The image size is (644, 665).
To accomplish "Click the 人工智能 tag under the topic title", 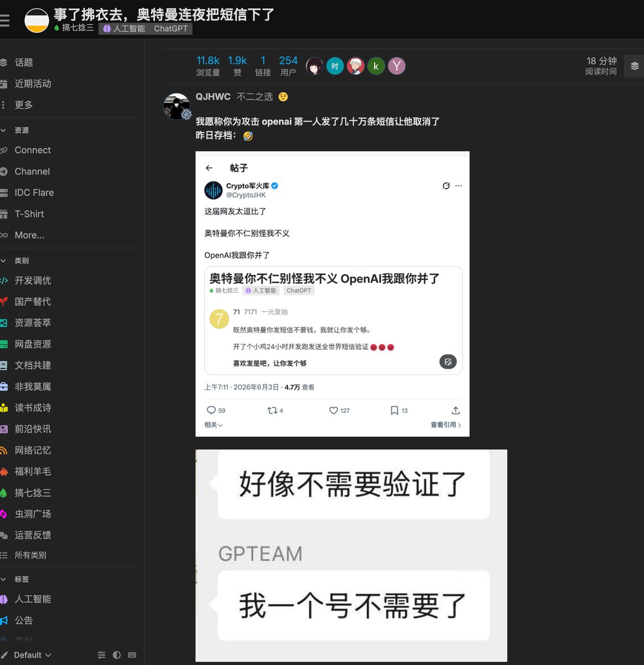I will pyautogui.click(x=124, y=29).
